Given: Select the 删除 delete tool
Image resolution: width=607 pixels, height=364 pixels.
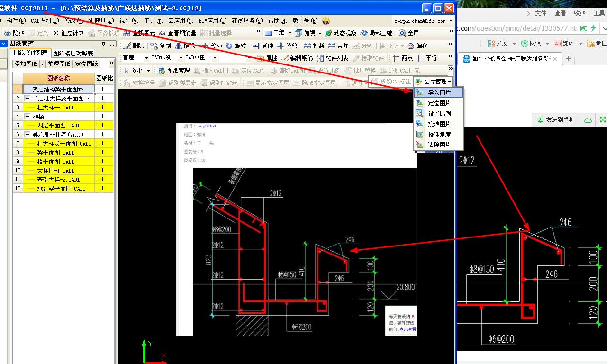Looking at the screenshot, I should (x=133, y=46).
